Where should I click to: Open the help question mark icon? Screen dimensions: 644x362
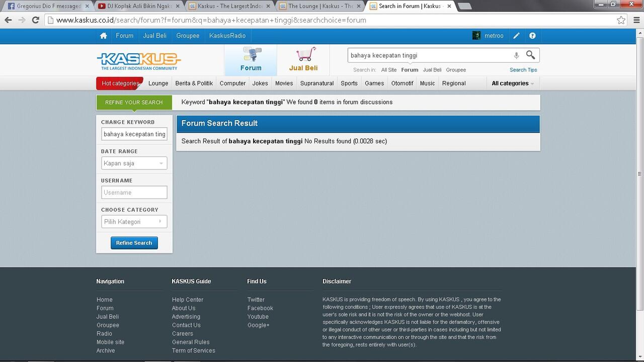point(532,36)
